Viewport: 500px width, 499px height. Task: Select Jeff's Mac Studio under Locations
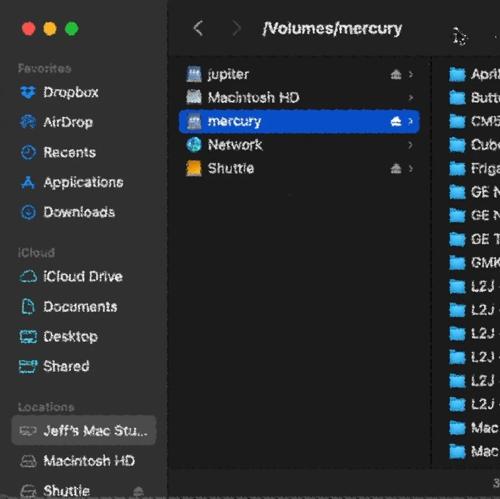click(84, 430)
